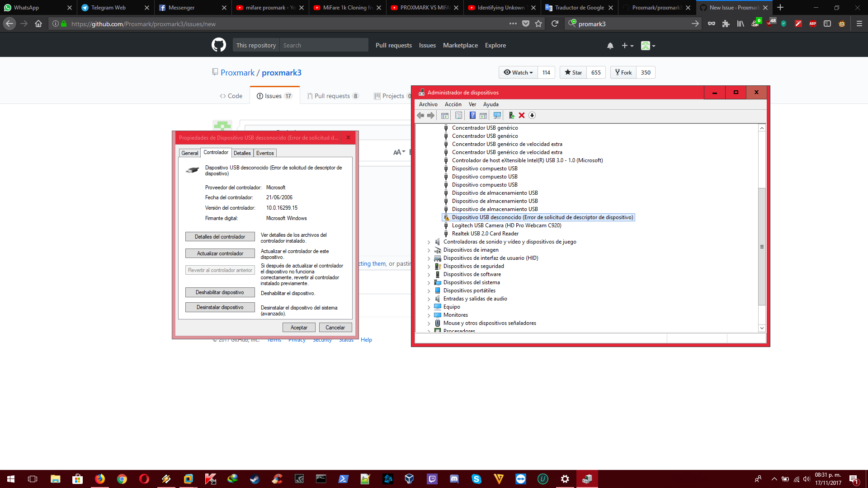The width and height of the screenshot is (868, 488).
Task: Switch to the Detalles tab
Action: pyautogui.click(x=242, y=153)
